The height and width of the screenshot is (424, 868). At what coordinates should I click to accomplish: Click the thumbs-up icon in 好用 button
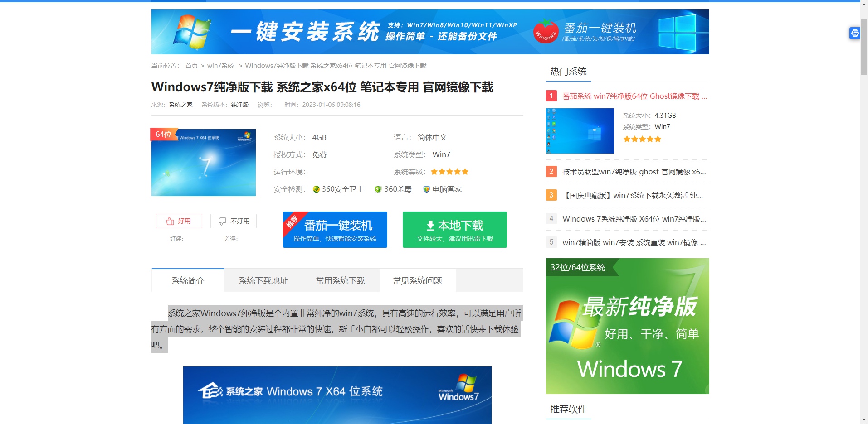(x=170, y=221)
